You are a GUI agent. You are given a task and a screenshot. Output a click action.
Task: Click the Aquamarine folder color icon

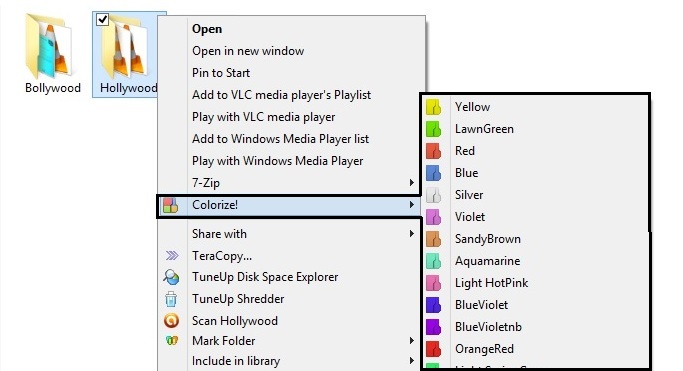point(433,261)
